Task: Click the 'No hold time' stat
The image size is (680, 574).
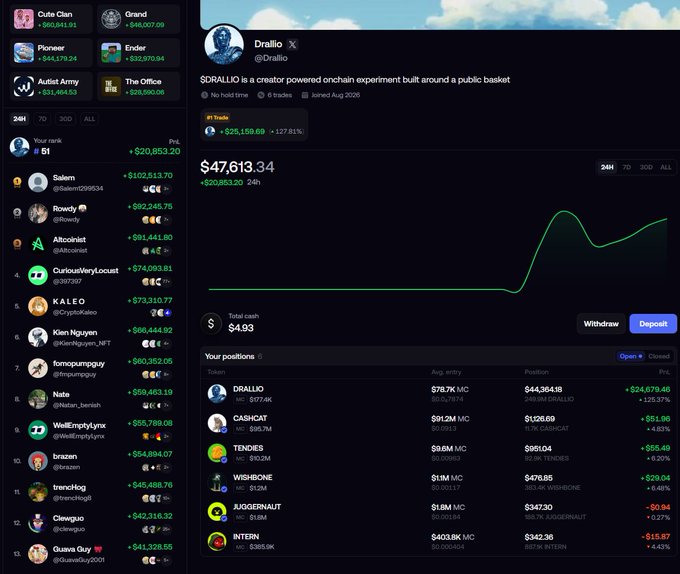Action: click(x=225, y=95)
